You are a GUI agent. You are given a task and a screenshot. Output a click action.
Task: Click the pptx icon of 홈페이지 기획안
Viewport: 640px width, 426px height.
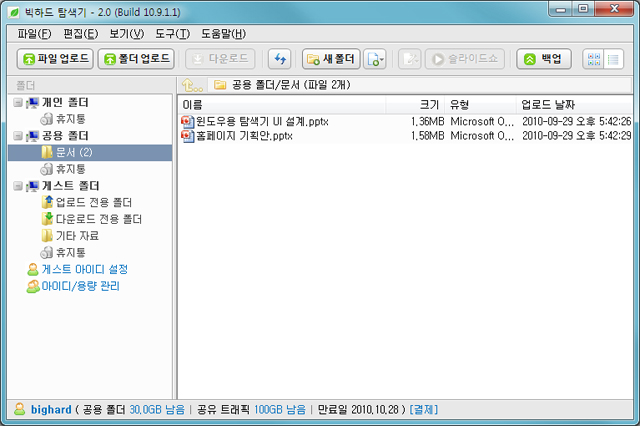(x=188, y=136)
